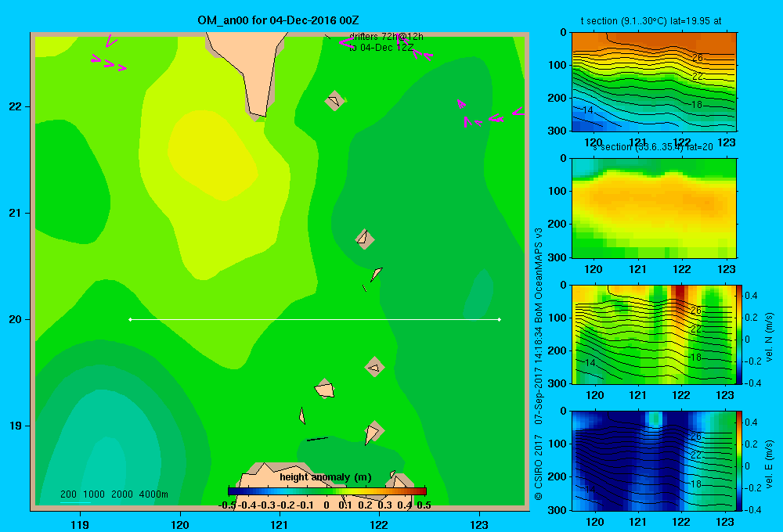
Task: Click the east velocity color scale bar
Action: [739, 461]
